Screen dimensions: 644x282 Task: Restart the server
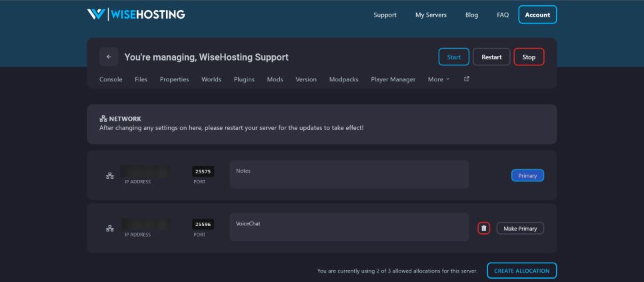tap(491, 57)
